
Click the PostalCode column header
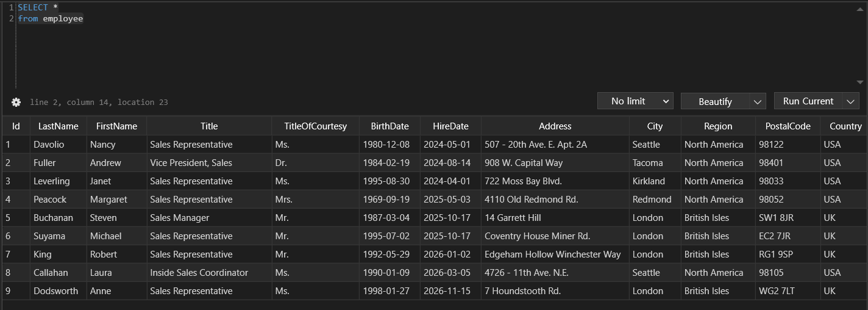(x=788, y=126)
